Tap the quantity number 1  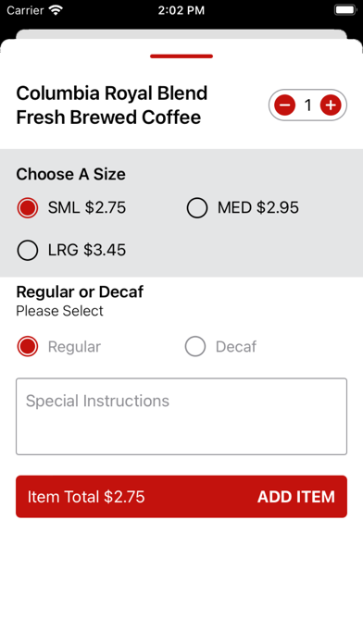(307, 105)
